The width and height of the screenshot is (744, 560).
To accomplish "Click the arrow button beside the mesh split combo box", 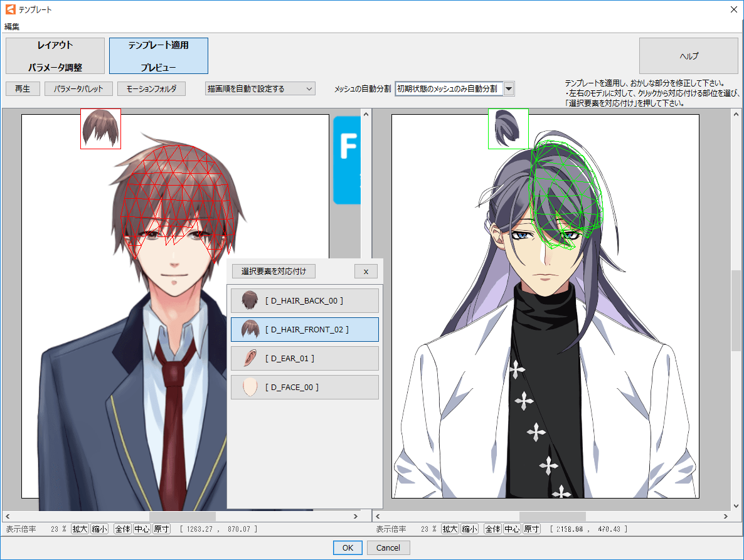I will 509,89.
